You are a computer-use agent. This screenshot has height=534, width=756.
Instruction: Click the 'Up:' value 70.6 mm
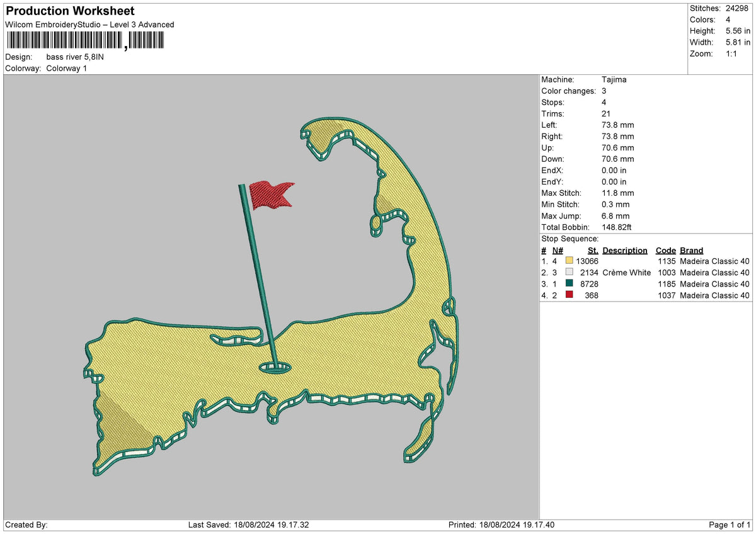pos(618,147)
